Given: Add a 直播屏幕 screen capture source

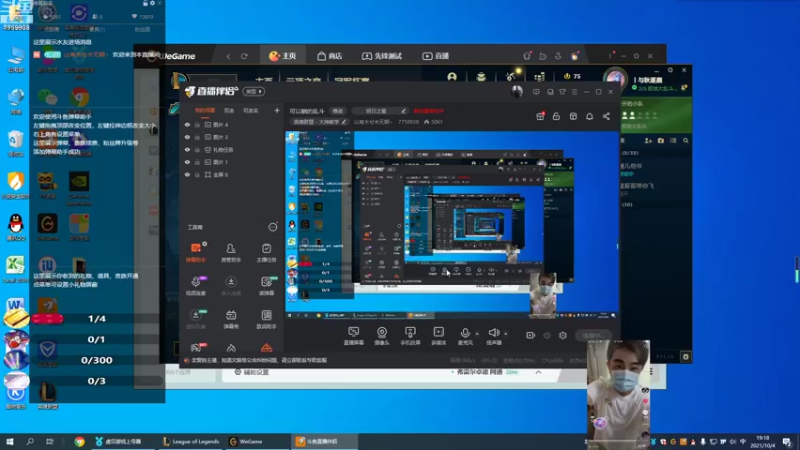Looking at the screenshot, I should 354,336.
